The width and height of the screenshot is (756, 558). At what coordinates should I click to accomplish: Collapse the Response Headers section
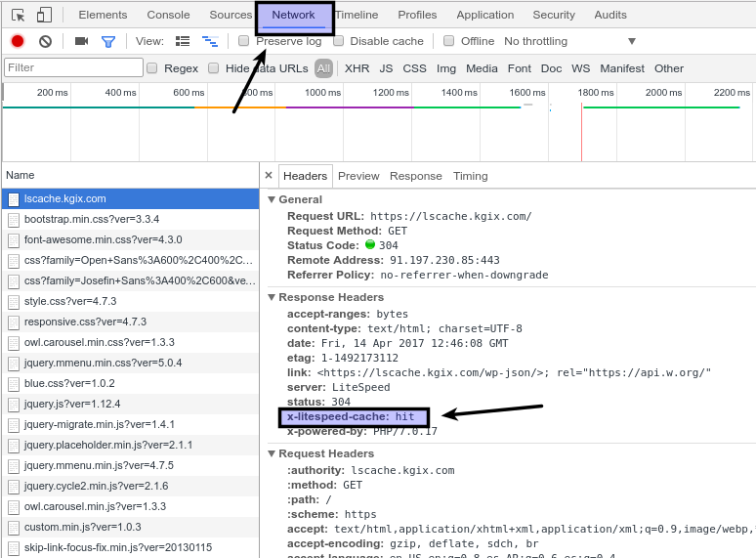point(272,297)
